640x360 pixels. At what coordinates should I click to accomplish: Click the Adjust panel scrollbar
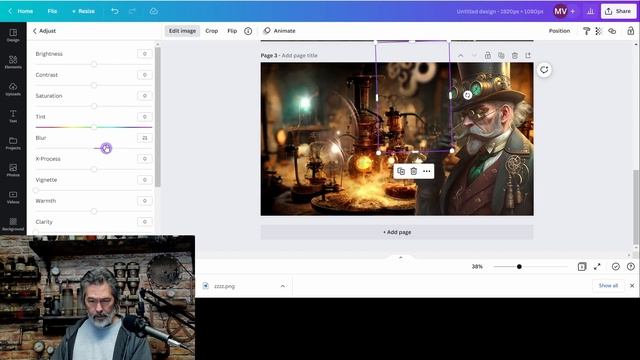point(158,117)
